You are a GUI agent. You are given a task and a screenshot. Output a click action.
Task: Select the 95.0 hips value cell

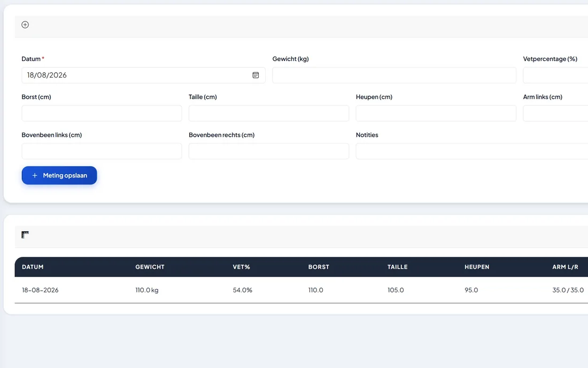(x=471, y=290)
